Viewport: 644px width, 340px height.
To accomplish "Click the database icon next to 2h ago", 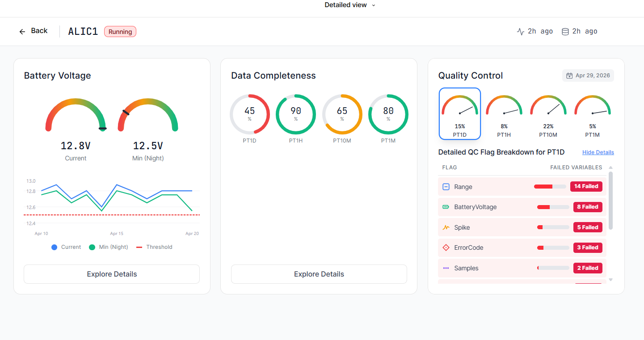I will [x=565, y=31].
